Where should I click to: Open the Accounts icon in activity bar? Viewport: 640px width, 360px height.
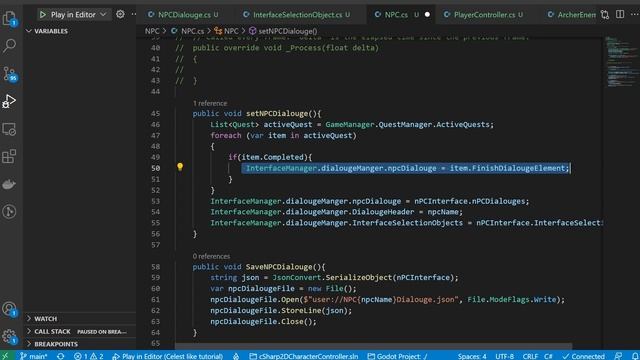(x=9, y=309)
